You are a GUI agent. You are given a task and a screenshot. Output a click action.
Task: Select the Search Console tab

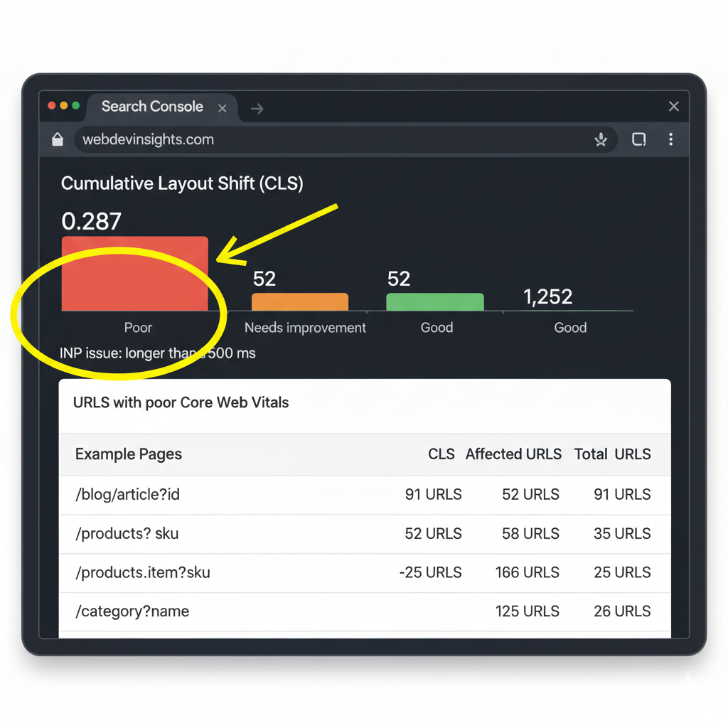point(163,107)
